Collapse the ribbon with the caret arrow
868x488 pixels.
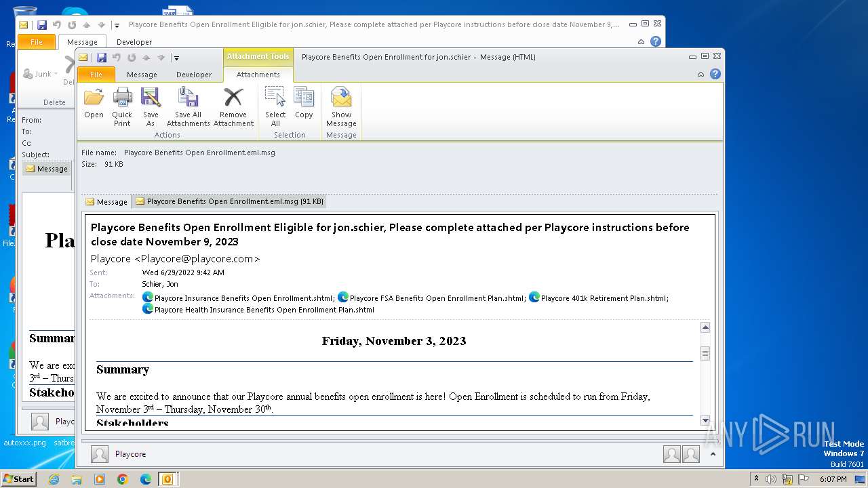tap(701, 75)
